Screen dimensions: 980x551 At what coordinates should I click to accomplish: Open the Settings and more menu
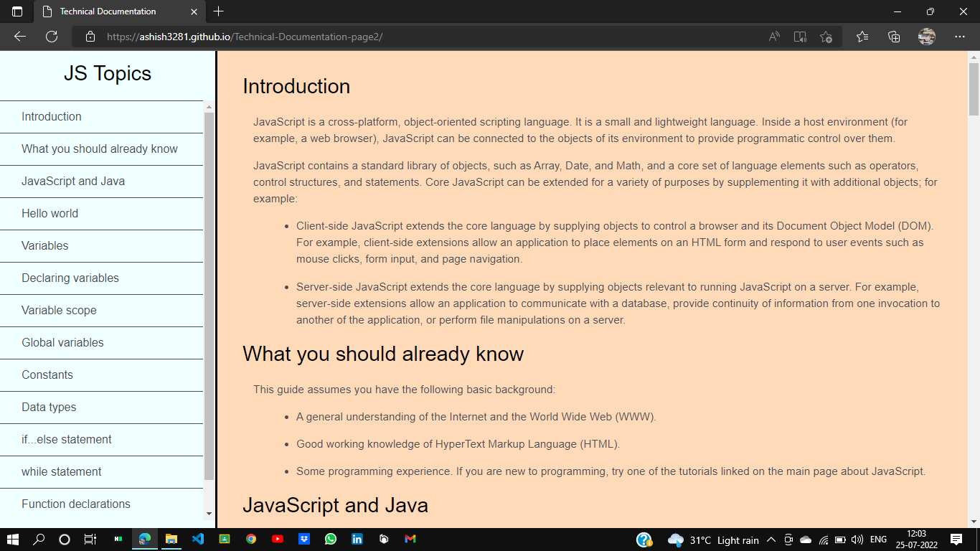point(960,36)
